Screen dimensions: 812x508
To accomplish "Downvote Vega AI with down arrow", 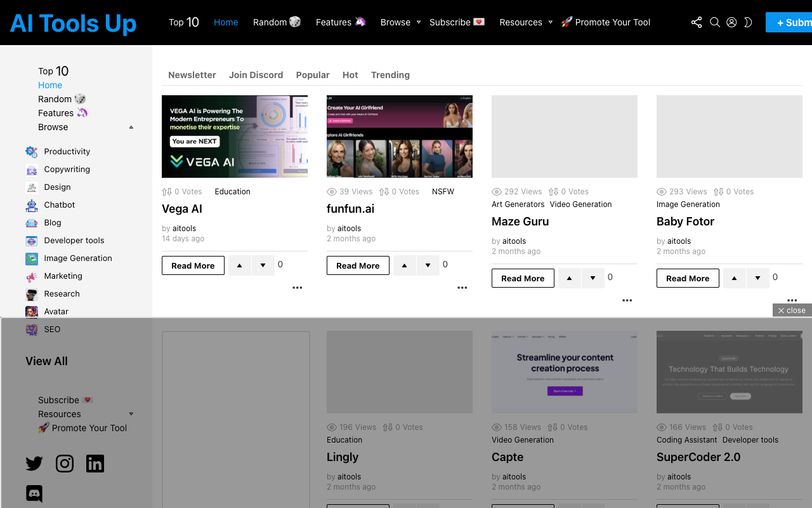I will point(263,265).
